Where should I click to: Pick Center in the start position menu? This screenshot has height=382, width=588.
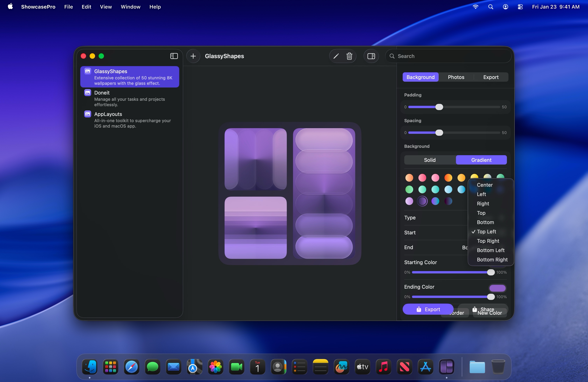[x=485, y=185]
